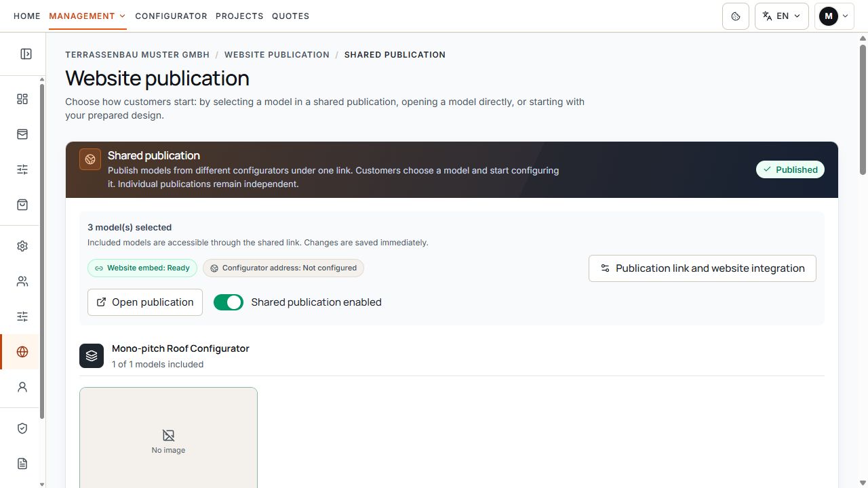868x488 pixels.
Task: Click the Shared publication box icon in banner
Action: pos(90,159)
